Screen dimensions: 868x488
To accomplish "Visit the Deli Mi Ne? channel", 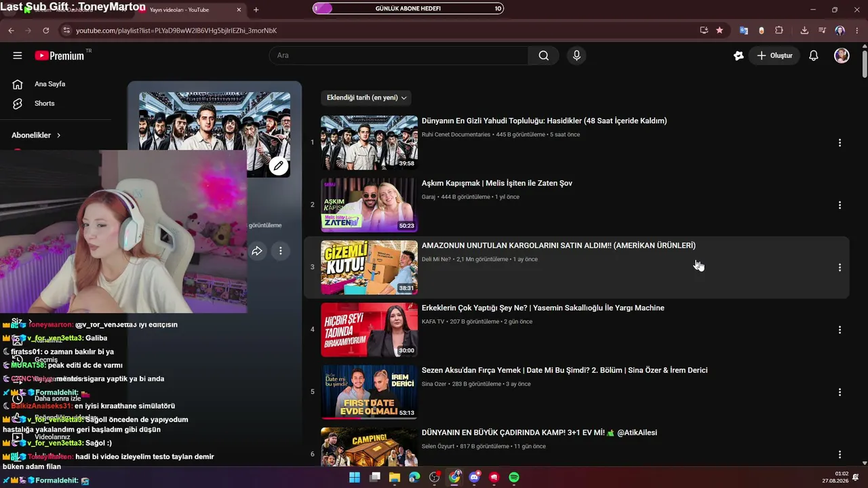I will (x=436, y=260).
